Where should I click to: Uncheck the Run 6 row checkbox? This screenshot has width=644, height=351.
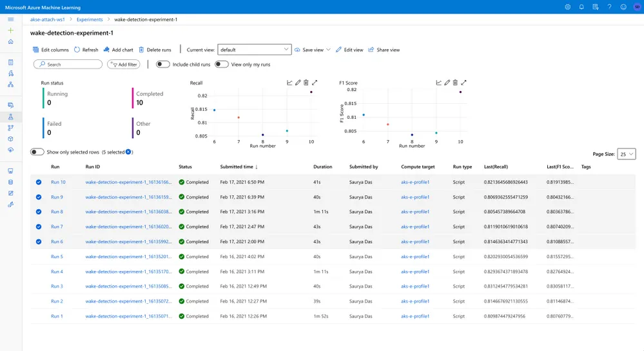point(39,242)
